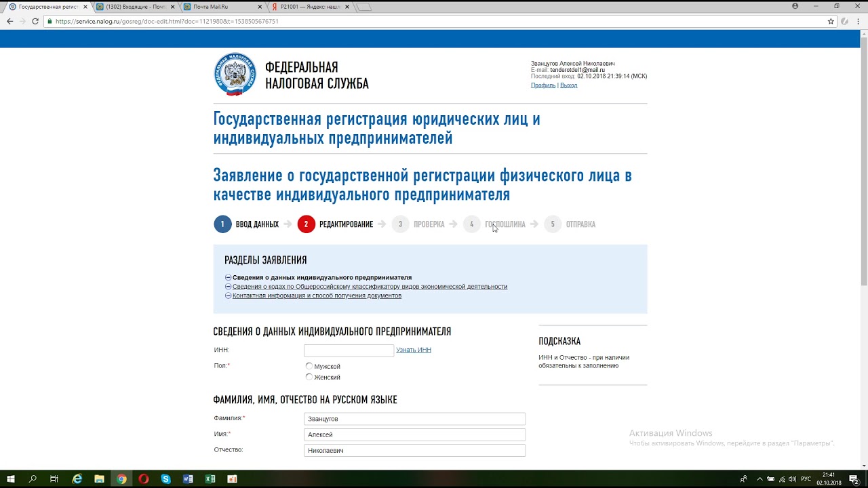The height and width of the screenshot is (488, 868).
Task: Open the Windows notification center
Action: point(854,479)
